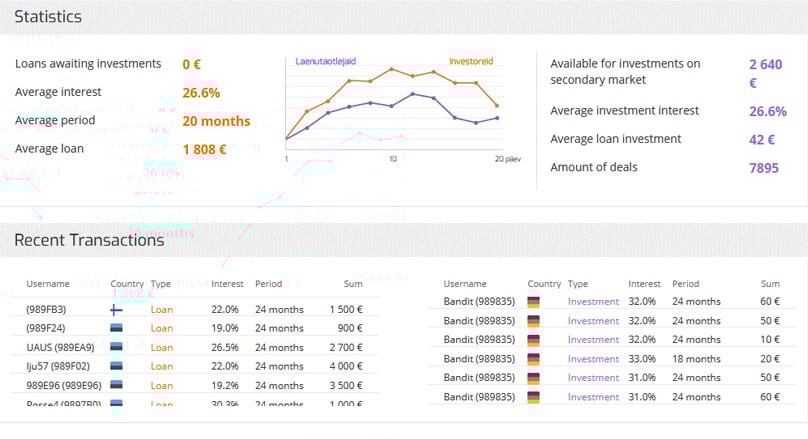Click the Investoreid chart legend label
Viewport: 808px width, 439px height.
[x=471, y=61]
